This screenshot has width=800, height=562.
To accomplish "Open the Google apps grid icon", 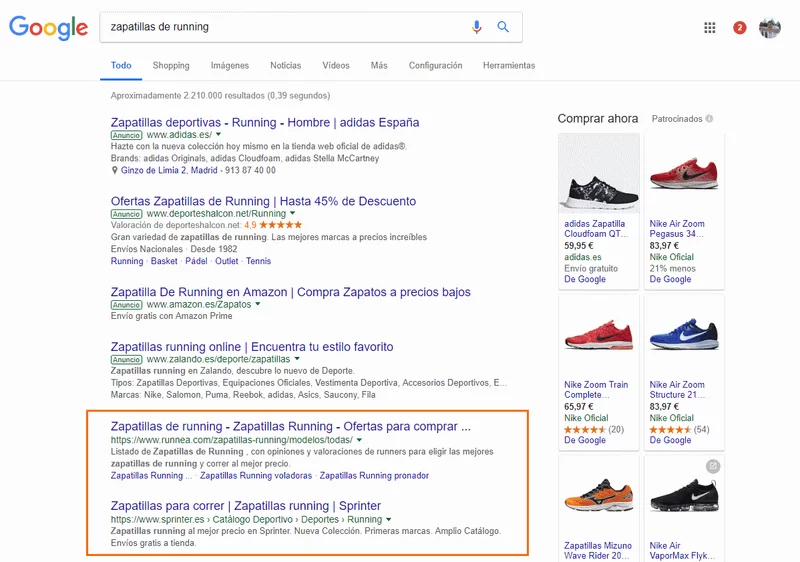I will [710, 28].
